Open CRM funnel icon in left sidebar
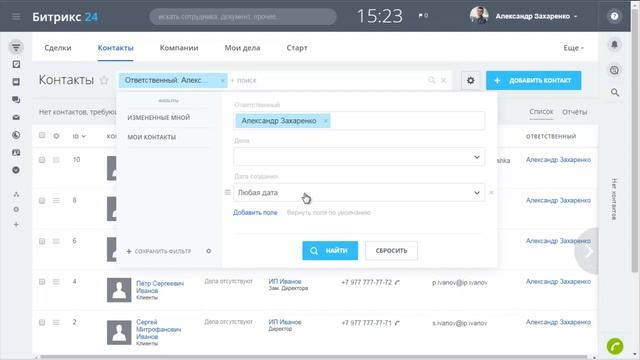The height and width of the screenshot is (360, 640). coord(16,47)
